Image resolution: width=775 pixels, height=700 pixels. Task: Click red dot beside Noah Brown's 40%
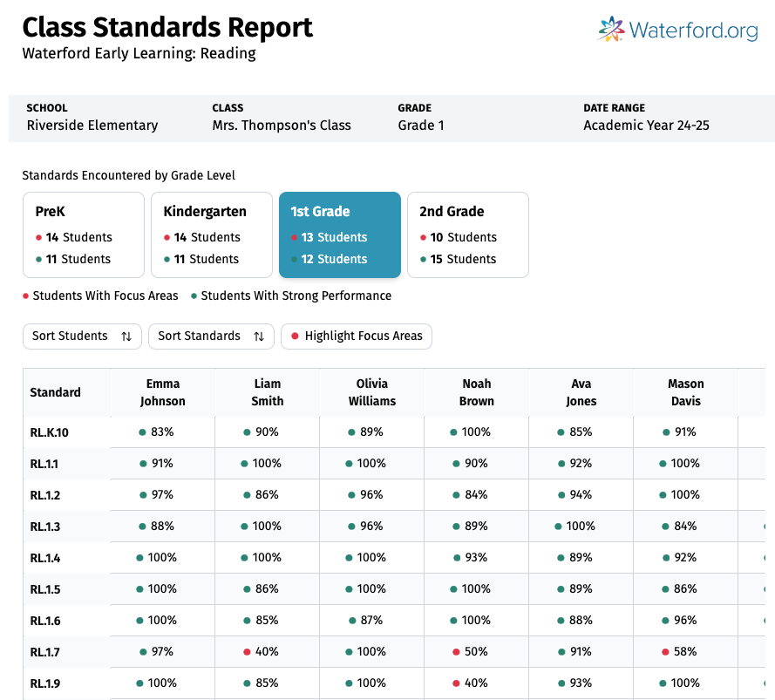(456, 683)
